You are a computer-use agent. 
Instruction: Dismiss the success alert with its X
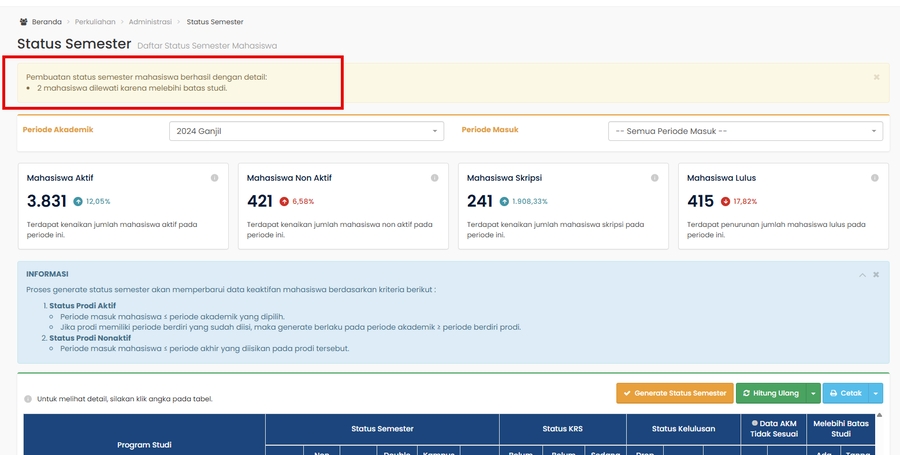coord(876,77)
